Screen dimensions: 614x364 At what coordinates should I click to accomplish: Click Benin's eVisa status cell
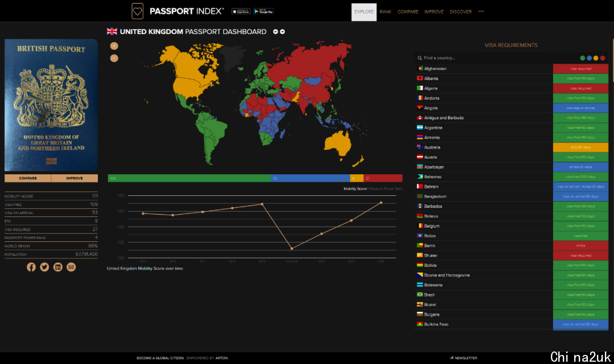[580, 245]
